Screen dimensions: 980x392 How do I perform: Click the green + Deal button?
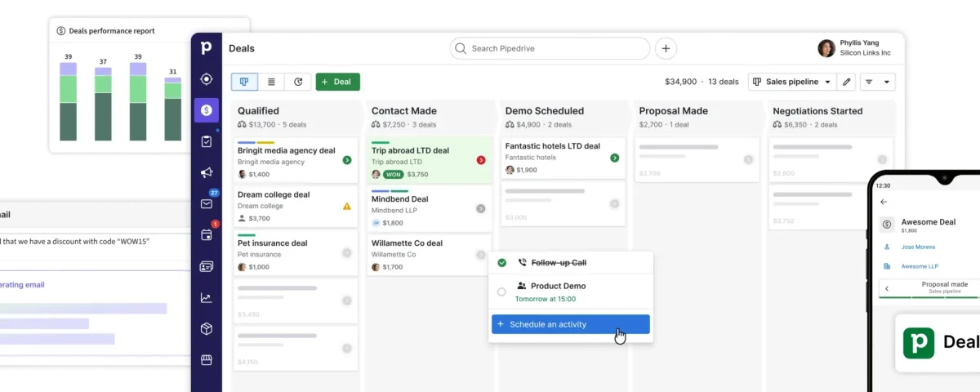pos(337,82)
